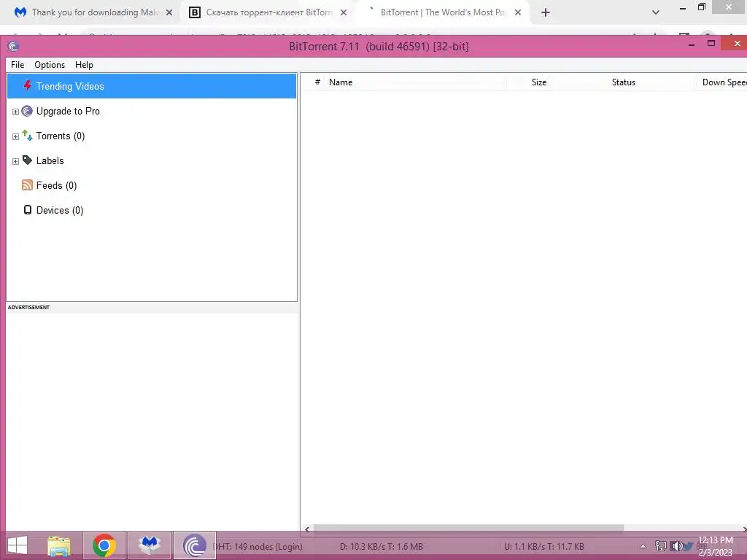
Task: Select Feeds (0) in sidebar
Action: (56, 186)
